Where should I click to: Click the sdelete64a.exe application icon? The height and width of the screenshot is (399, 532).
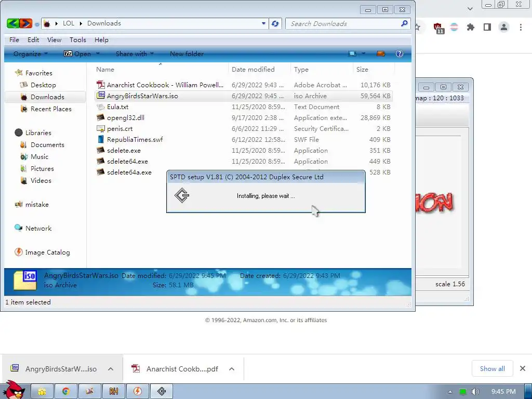(100, 172)
